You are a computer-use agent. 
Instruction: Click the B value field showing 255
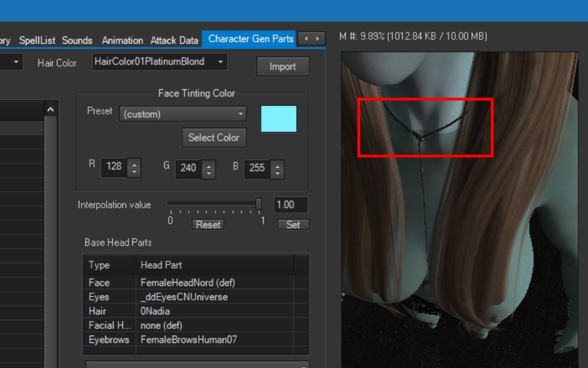pos(257,168)
